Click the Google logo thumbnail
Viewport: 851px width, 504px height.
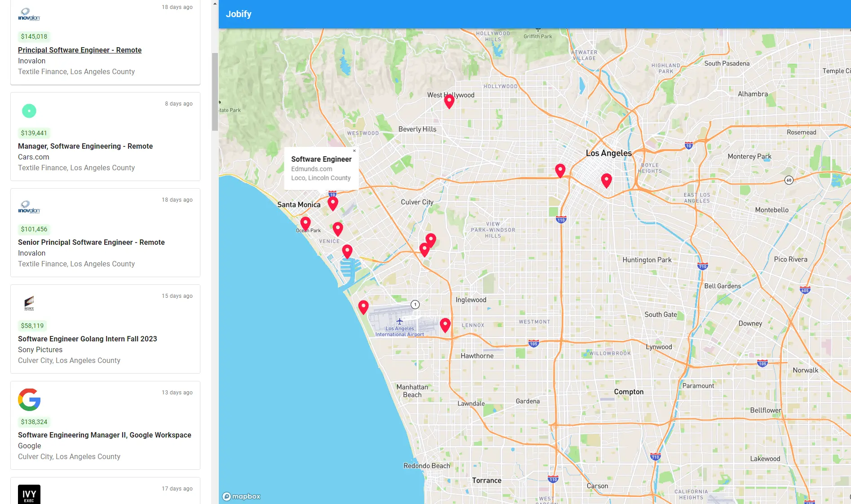pos(29,399)
